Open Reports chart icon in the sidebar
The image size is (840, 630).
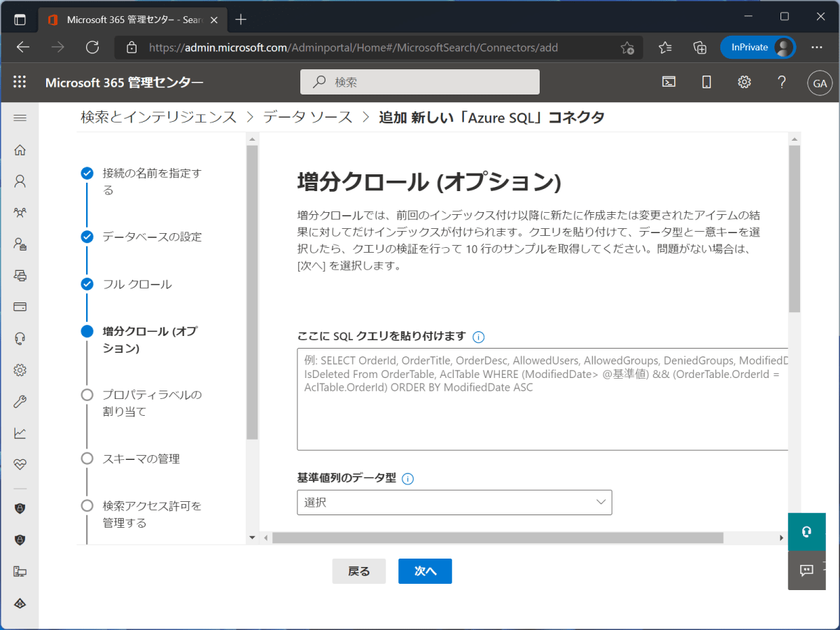20,433
